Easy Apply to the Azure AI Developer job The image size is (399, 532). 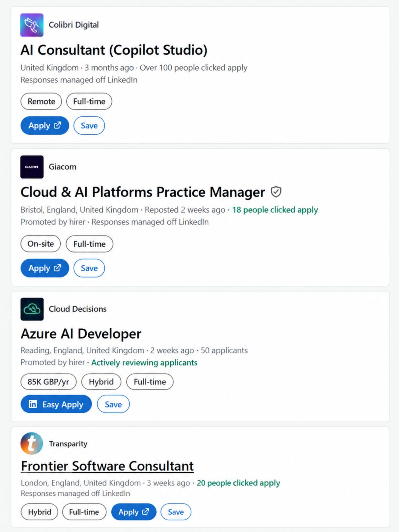56,404
